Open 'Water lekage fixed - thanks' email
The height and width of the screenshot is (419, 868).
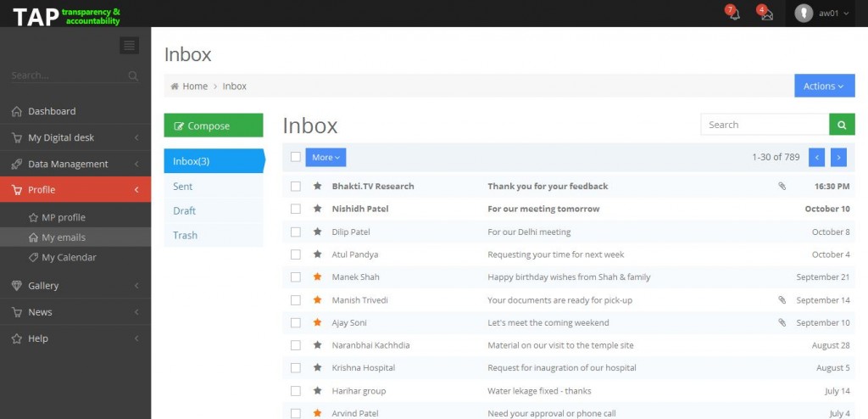539,391
